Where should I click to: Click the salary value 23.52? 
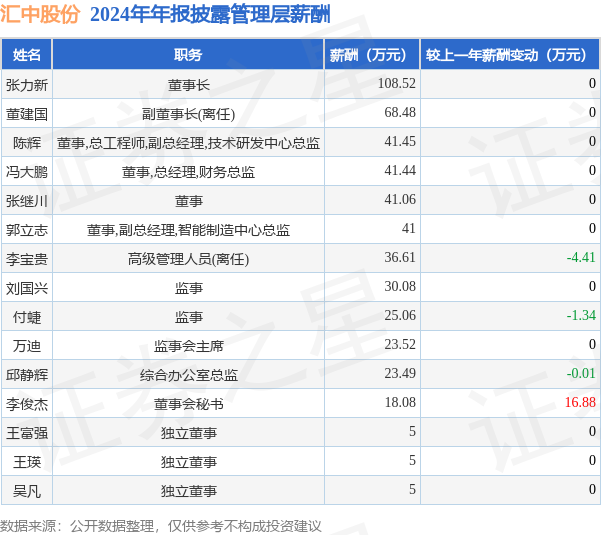click(400, 344)
